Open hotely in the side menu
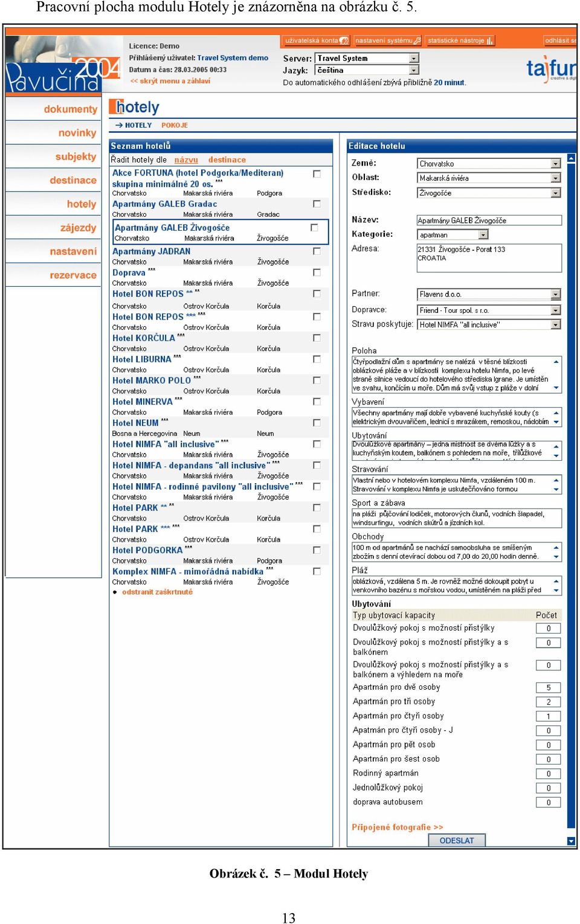 point(82,204)
